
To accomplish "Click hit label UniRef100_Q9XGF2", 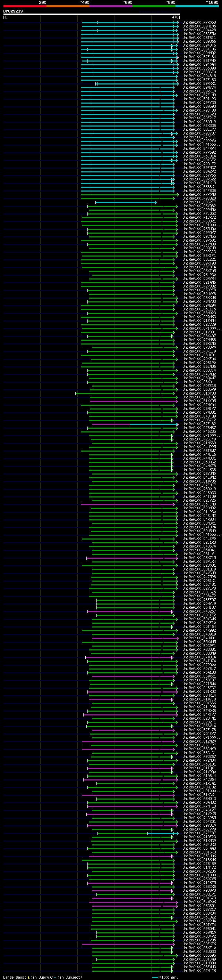I will (x=199, y=160).
